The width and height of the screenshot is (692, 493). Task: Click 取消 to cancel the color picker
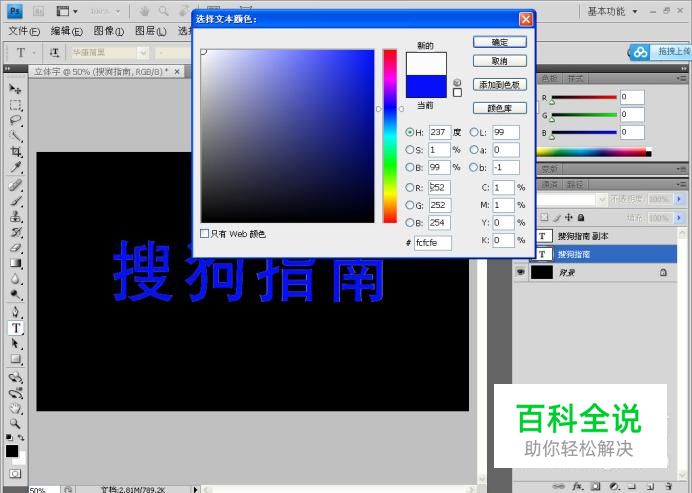coord(500,61)
